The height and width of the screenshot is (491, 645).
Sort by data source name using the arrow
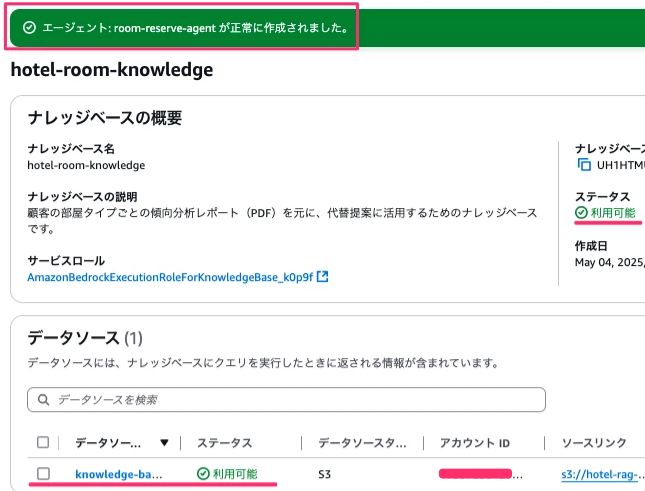click(164, 443)
